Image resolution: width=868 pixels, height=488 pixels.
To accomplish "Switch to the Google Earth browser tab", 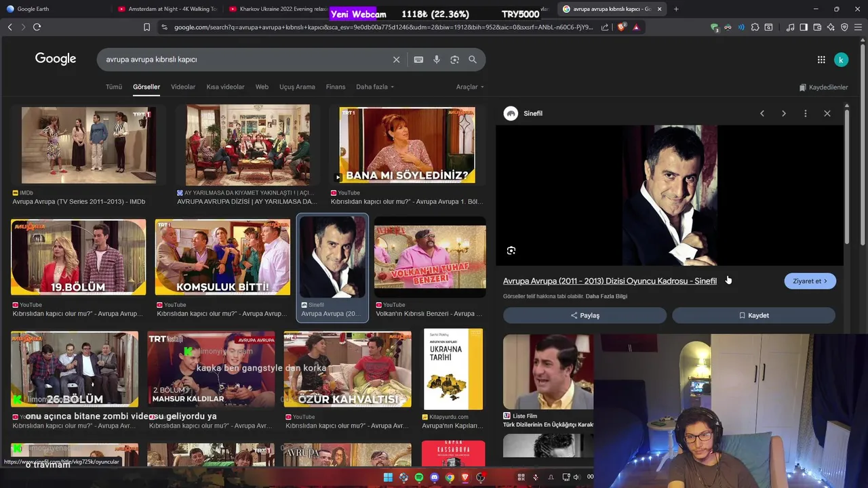I will (54, 9).
